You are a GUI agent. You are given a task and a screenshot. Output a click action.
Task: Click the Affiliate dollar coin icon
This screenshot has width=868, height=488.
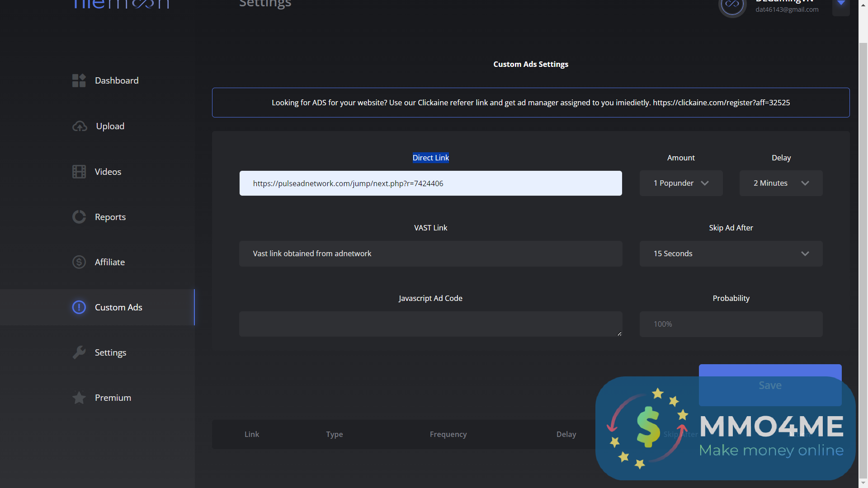click(x=79, y=262)
